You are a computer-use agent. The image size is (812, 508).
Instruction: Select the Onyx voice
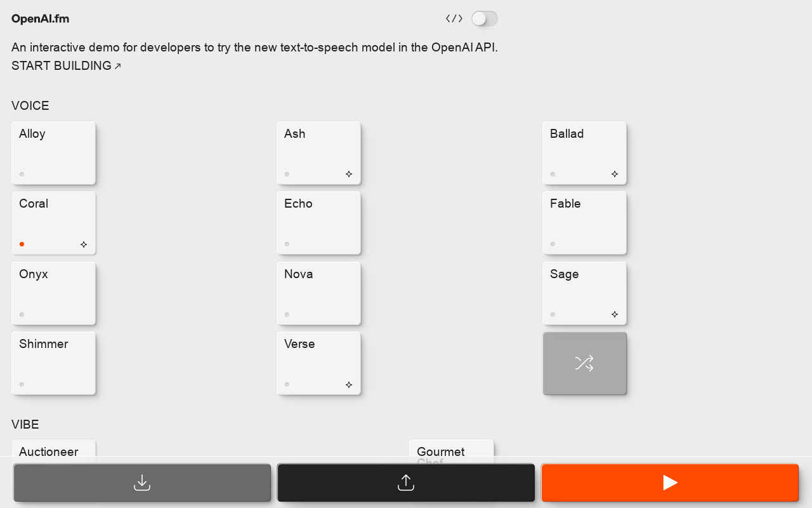53,293
